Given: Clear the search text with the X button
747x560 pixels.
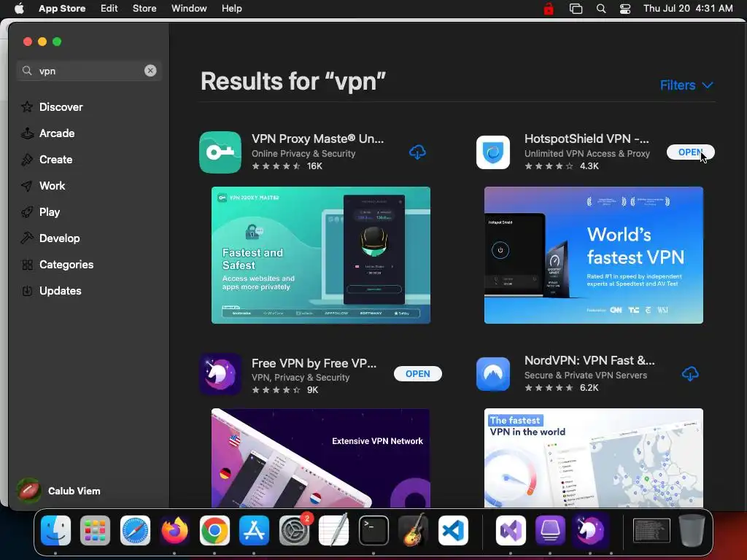Looking at the screenshot, I should click(x=150, y=71).
